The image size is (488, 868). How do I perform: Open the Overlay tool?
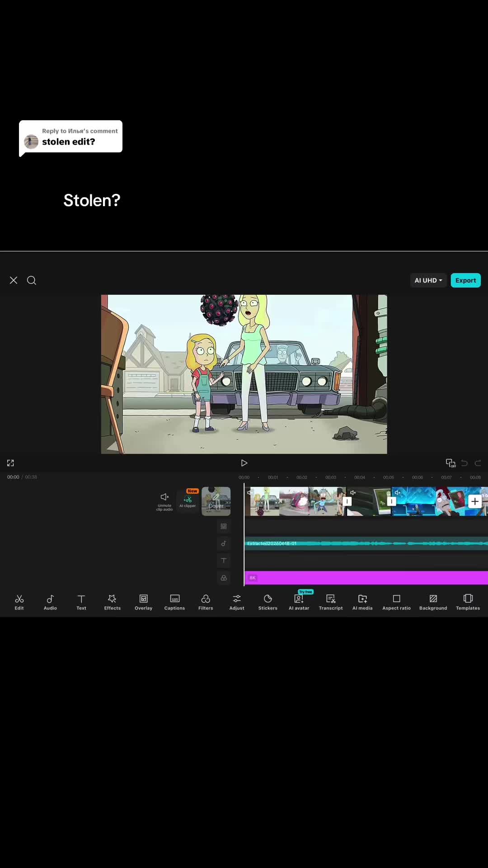(x=143, y=602)
